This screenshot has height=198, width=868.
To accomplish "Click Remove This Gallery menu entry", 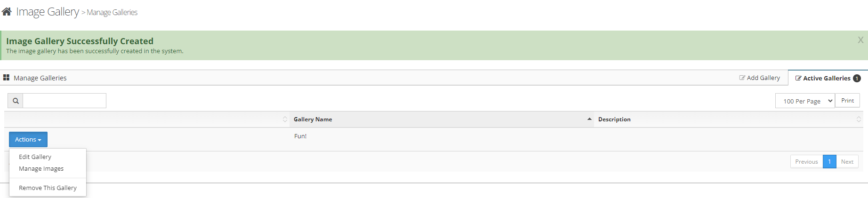I will tap(48, 188).
